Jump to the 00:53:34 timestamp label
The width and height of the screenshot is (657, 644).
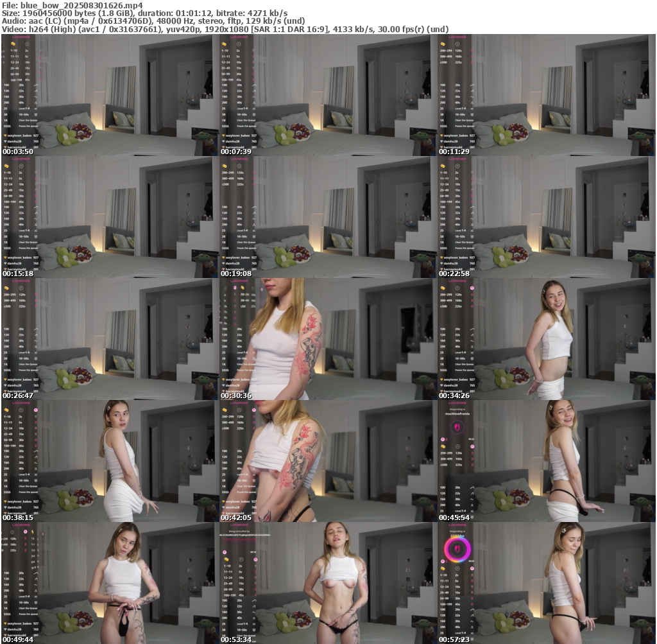click(237, 640)
